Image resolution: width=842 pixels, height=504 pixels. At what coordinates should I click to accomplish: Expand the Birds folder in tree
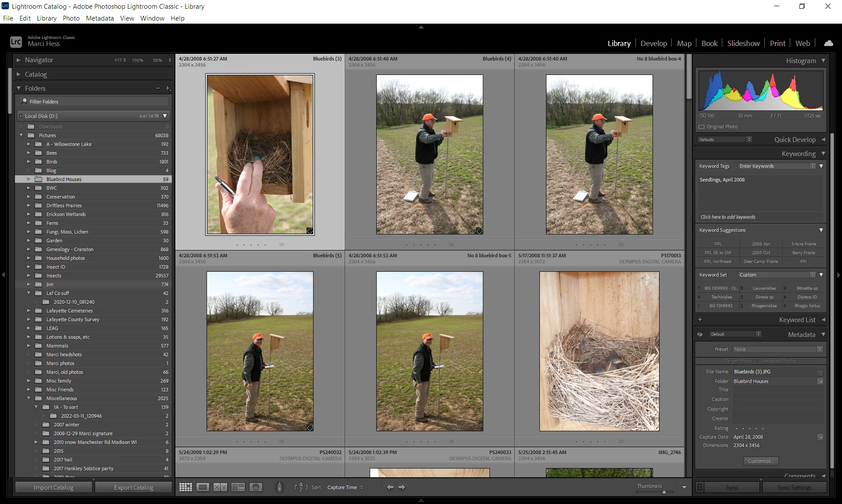(x=29, y=162)
